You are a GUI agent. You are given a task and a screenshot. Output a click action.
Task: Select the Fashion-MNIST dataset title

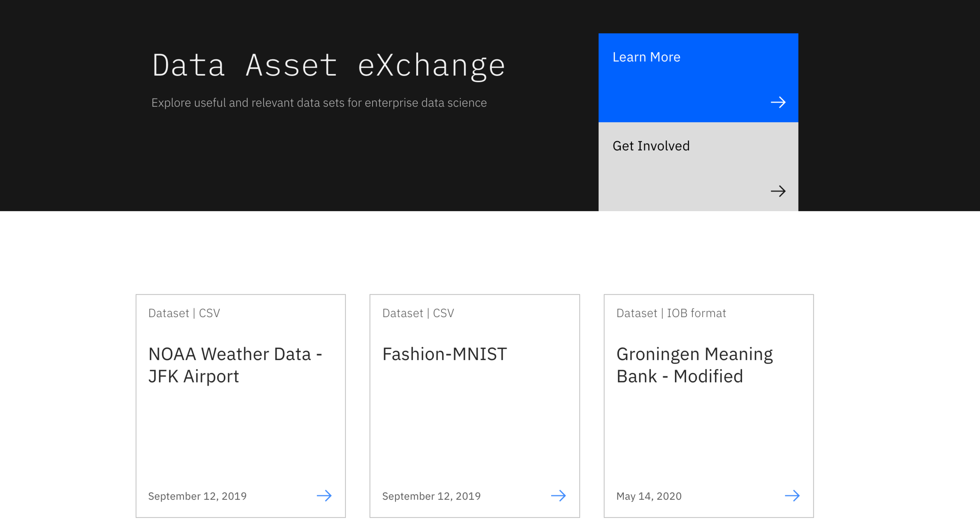point(444,354)
